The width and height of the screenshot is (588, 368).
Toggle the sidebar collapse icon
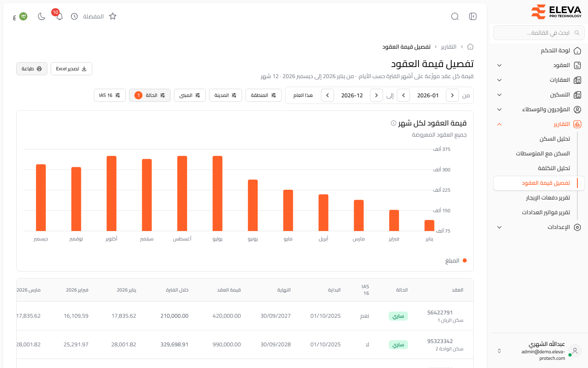[x=473, y=16]
